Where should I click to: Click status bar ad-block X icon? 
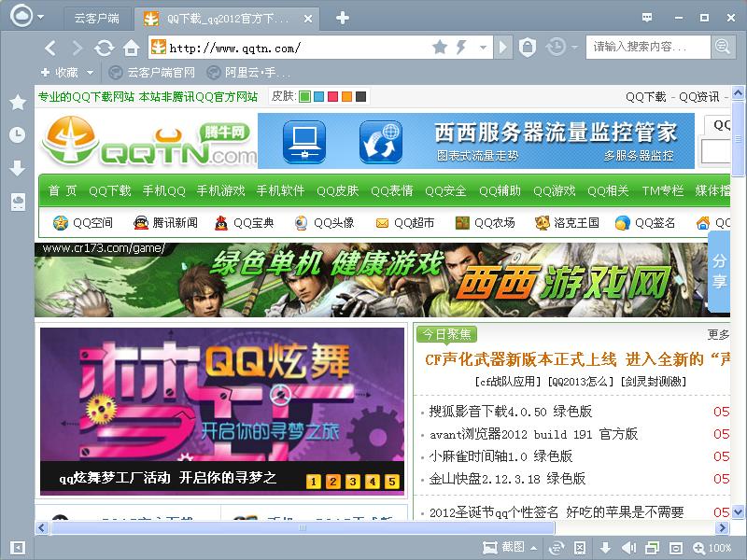tap(580, 548)
